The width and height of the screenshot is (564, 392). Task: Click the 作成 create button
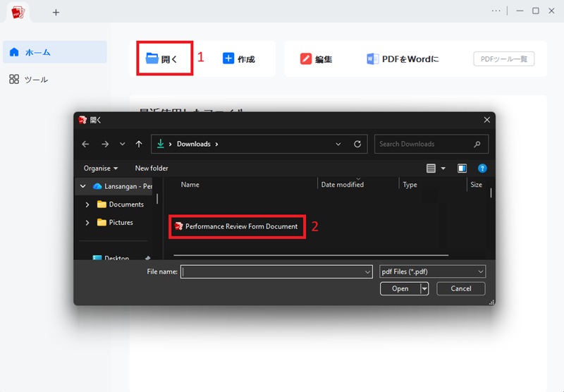pos(239,59)
